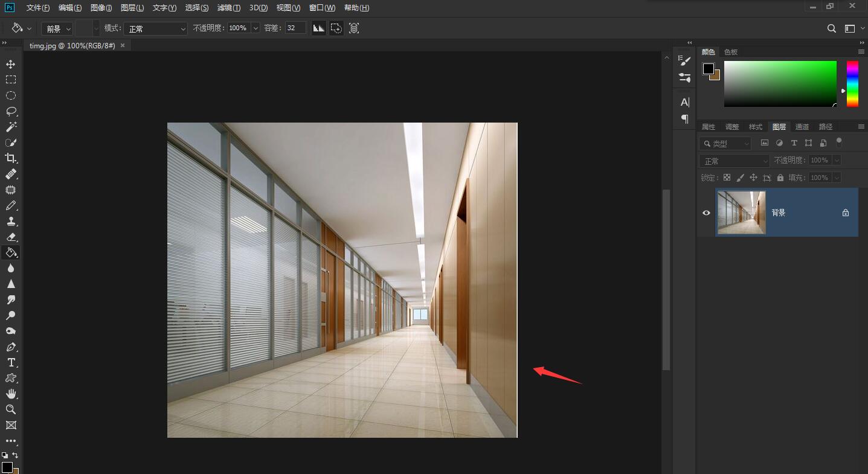
Task: Open the 滤镜(T) menu
Action: (228, 8)
